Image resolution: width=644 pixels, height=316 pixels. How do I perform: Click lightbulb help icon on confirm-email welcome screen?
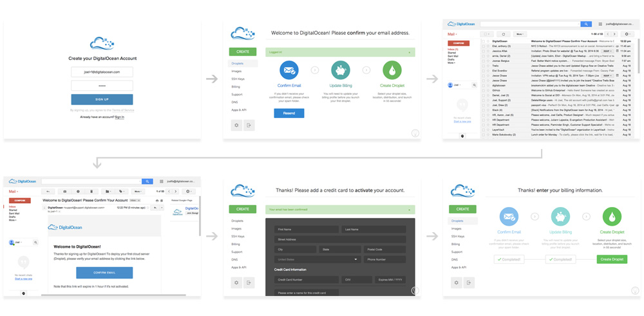click(x=415, y=133)
